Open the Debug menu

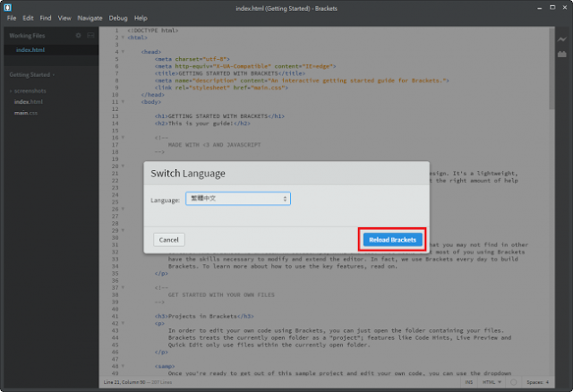(118, 18)
